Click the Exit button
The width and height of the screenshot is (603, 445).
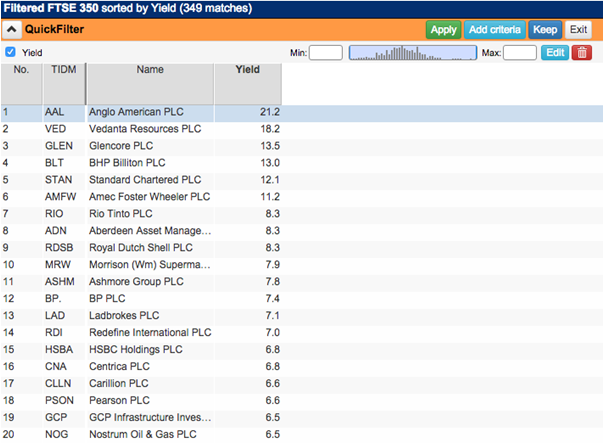click(x=578, y=30)
